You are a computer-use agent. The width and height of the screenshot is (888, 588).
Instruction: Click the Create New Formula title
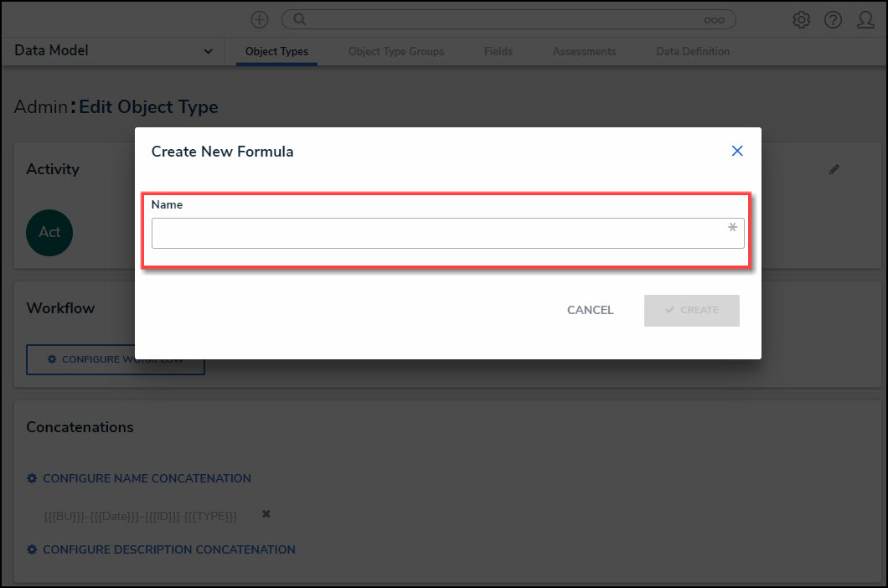click(222, 152)
